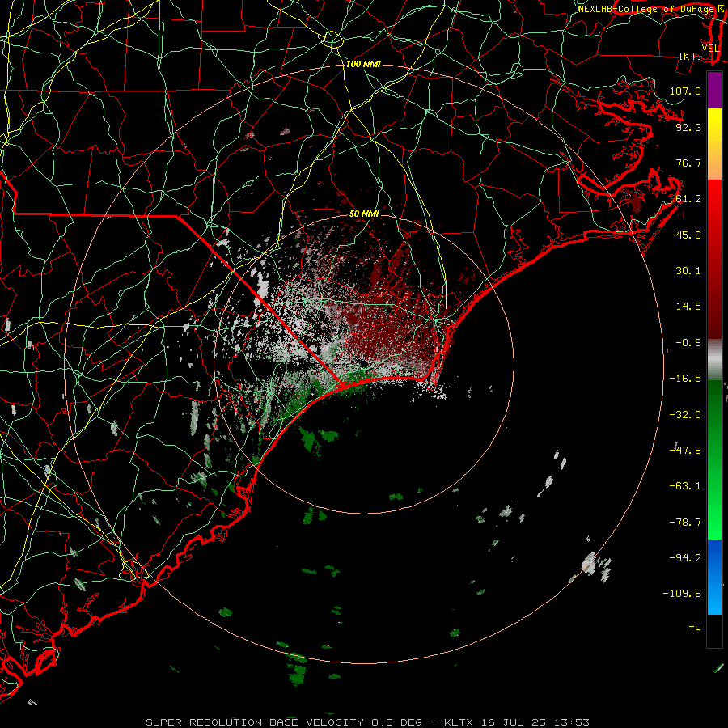Click the 76.7 legend value

click(x=688, y=163)
